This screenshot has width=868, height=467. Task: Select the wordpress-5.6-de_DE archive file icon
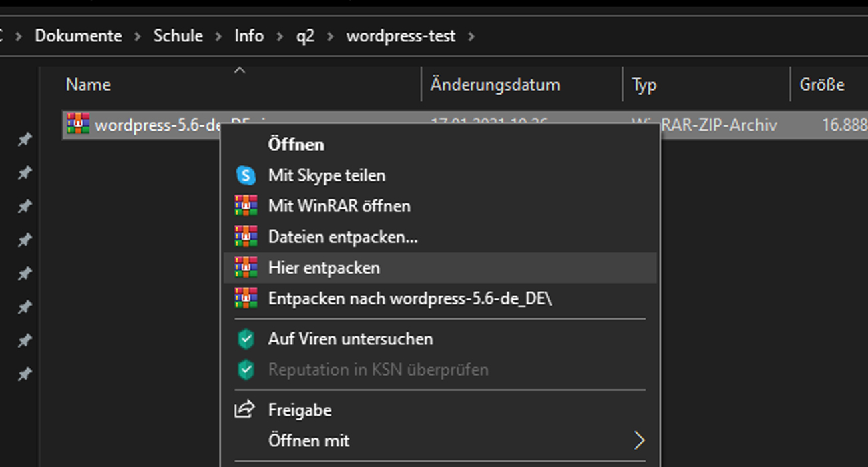78,125
